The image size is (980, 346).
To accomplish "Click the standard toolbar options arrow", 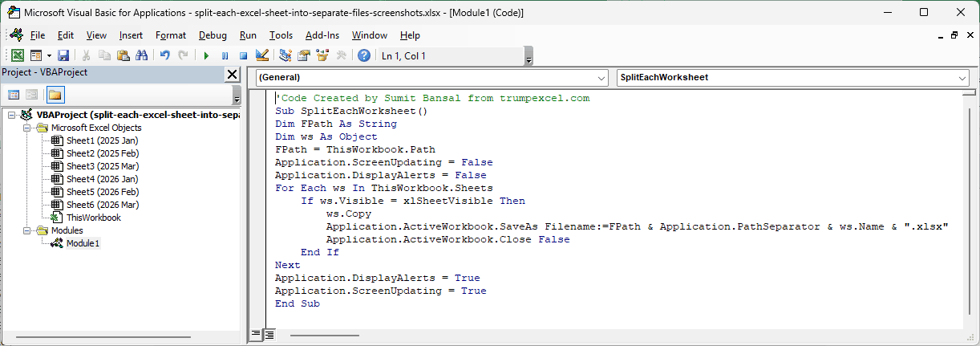I will tap(528, 56).
